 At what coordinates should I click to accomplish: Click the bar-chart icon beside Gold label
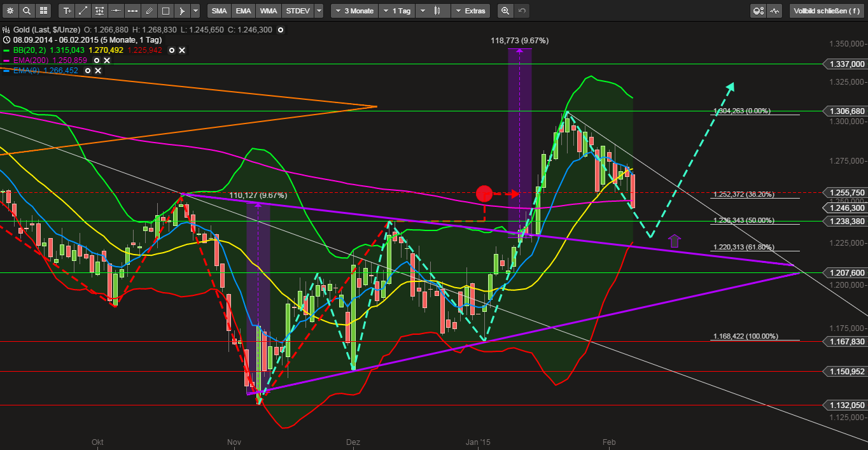coord(7,30)
